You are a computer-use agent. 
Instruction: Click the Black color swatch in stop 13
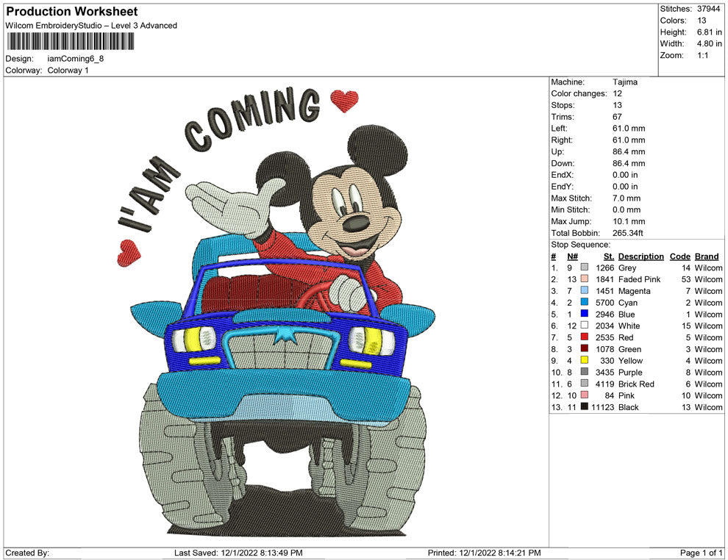[x=585, y=406]
